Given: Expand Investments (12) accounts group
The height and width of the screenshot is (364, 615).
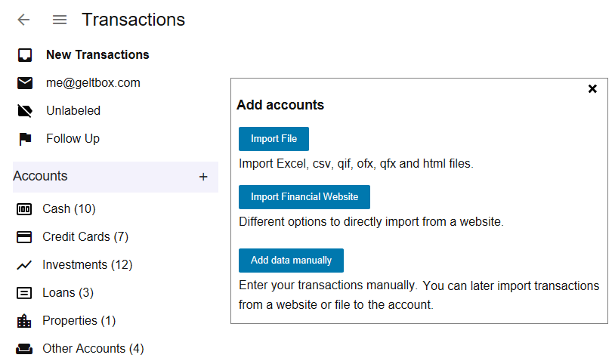Looking at the screenshot, I should click(87, 265).
